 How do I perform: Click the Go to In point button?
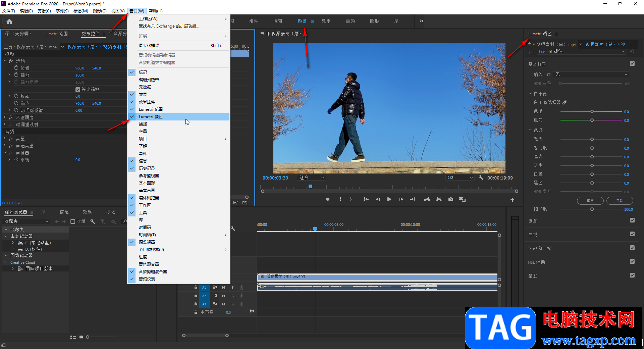coord(366,199)
